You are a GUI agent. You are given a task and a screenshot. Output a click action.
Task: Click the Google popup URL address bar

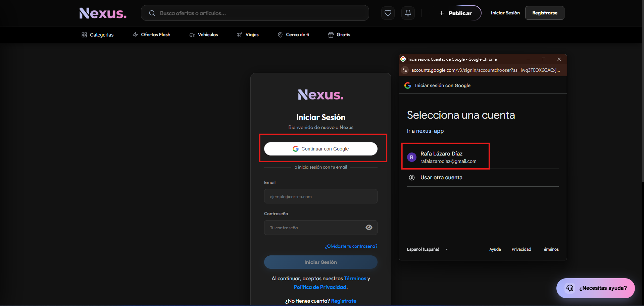[485, 70]
